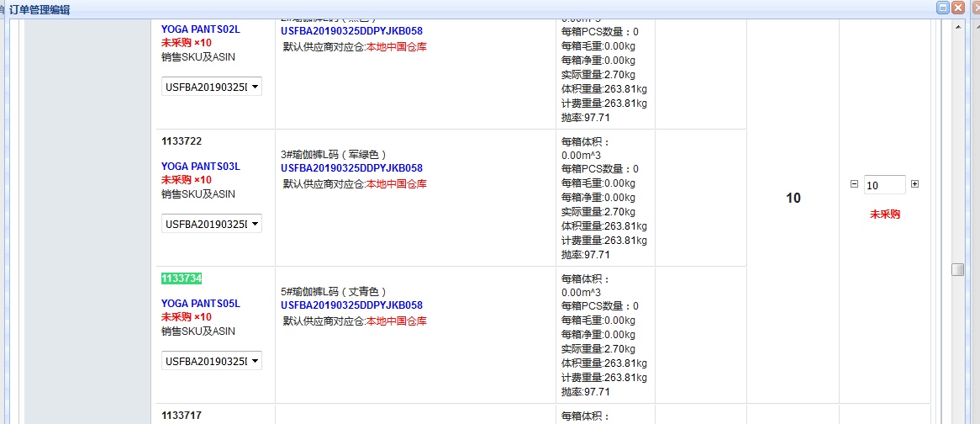The width and height of the screenshot is (980, 424).
Task: Click the red 未采购 status below quantity
Action: point(885,215)
